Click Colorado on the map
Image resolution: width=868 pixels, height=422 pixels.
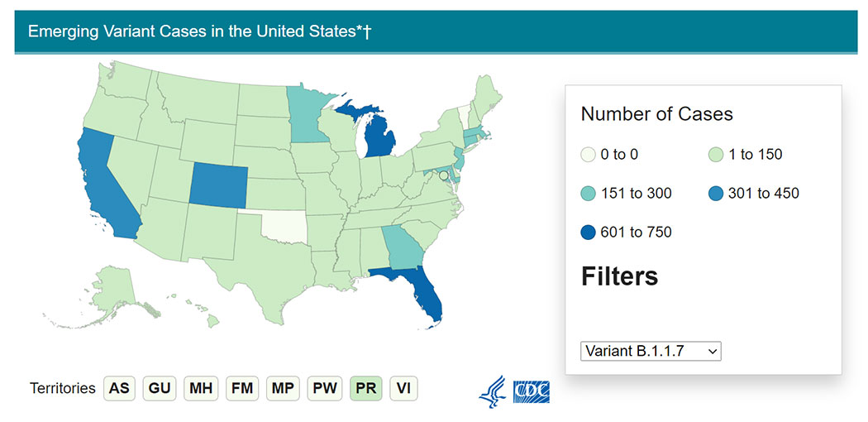217,183
